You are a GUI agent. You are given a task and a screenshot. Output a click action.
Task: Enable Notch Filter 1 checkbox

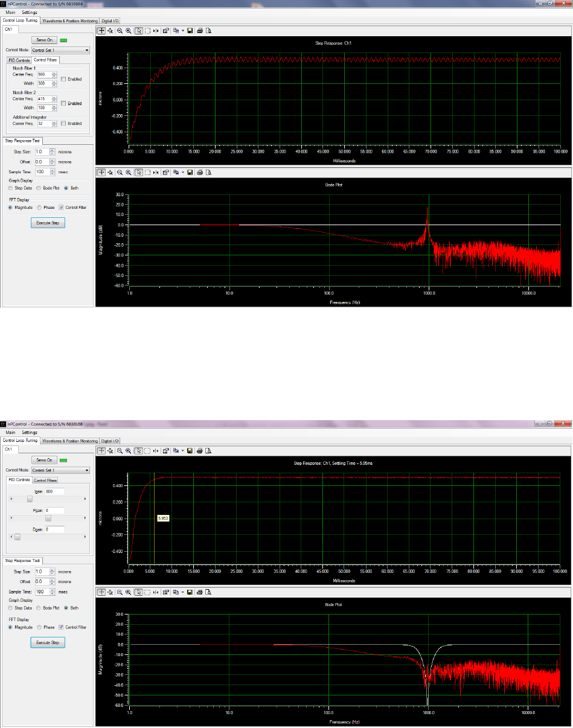63,79
